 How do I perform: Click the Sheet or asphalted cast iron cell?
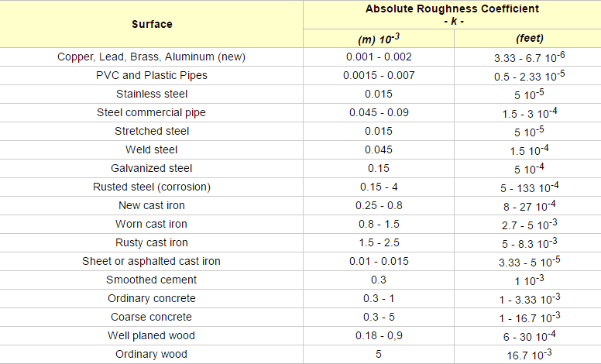pos(151,262)
